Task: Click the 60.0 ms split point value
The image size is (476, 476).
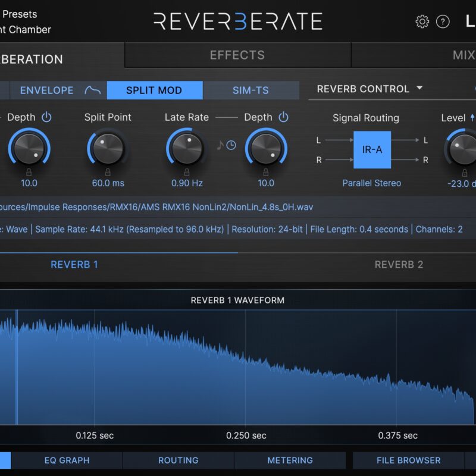Action: click(x=108, y=183)
